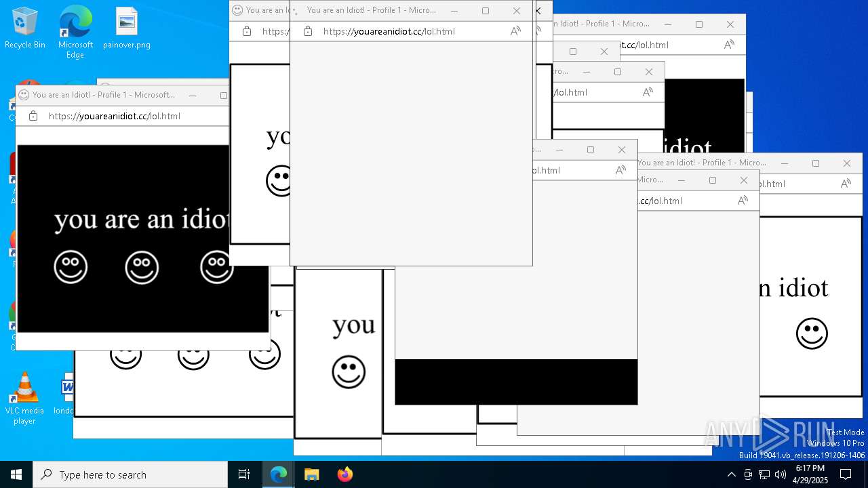This screenshot has width=868, height=488.
Task: Open the taskbar clock showing 6:17 PM
Action: 810,474
